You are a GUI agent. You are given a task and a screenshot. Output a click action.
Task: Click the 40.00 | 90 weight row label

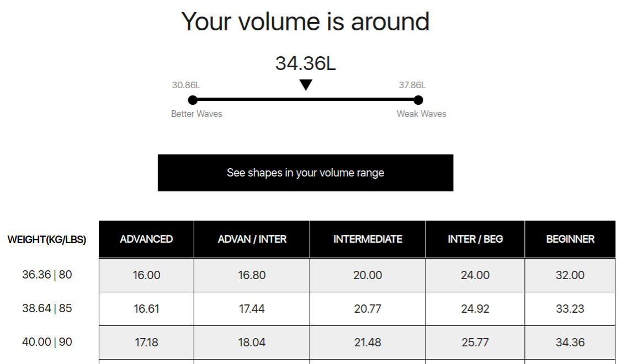47,342
